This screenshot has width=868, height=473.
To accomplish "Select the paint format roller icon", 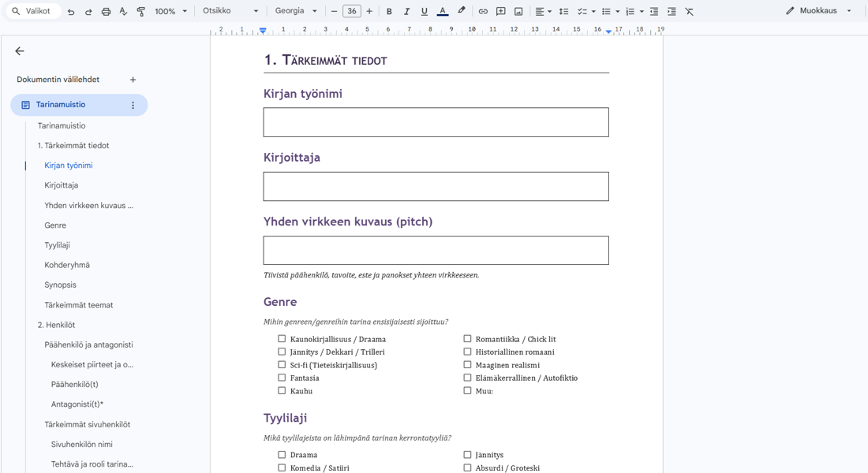I will point(141,11).
